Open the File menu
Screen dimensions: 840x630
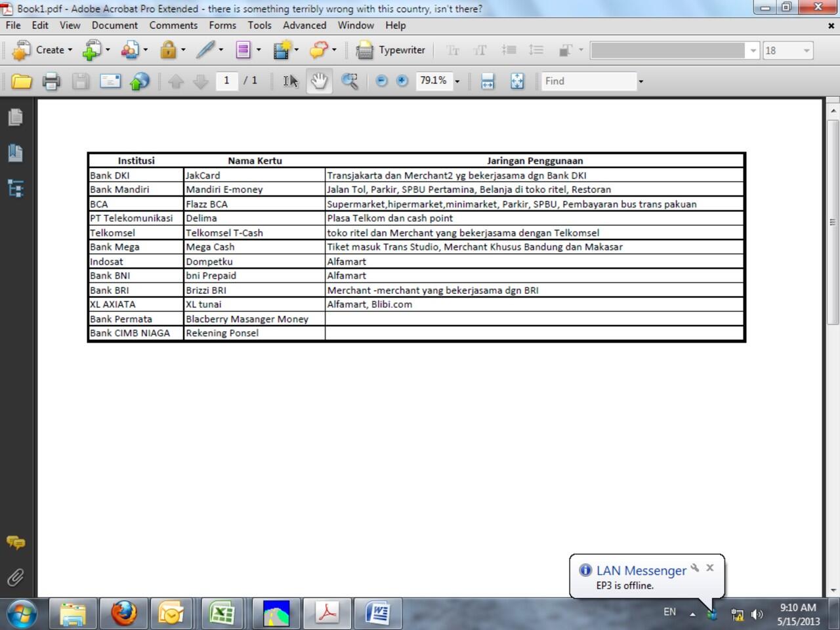pyautogui.click(x=13, y=25)
